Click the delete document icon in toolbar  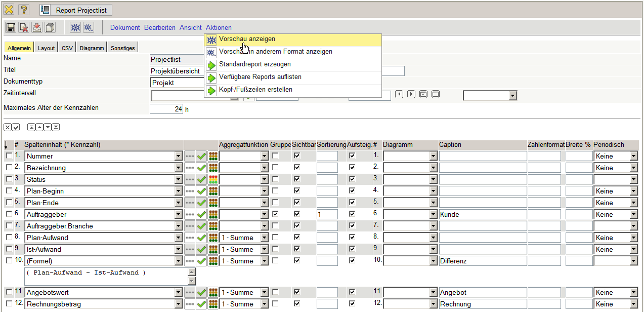(x=24, y=28)
